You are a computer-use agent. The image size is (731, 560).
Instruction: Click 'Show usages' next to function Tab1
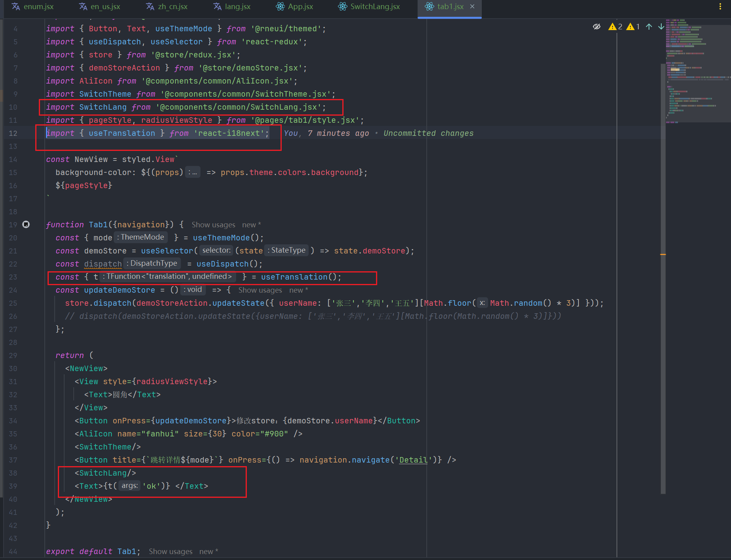(213, 225)
